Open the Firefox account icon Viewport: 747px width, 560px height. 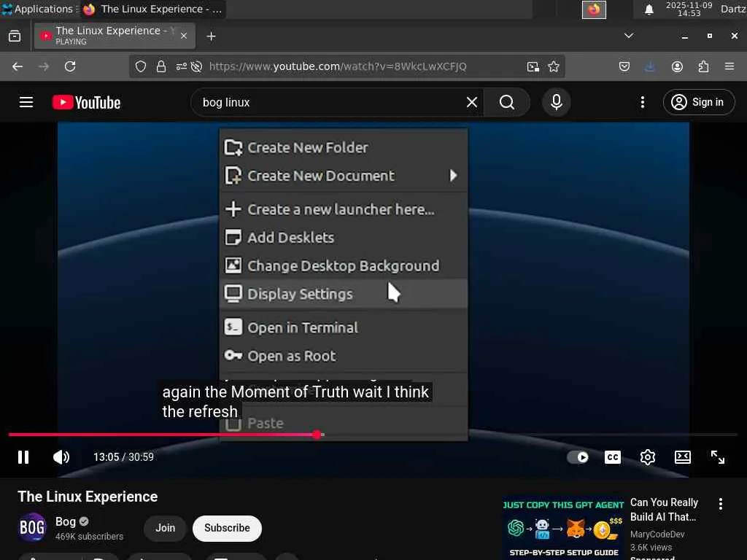point(677,66)
